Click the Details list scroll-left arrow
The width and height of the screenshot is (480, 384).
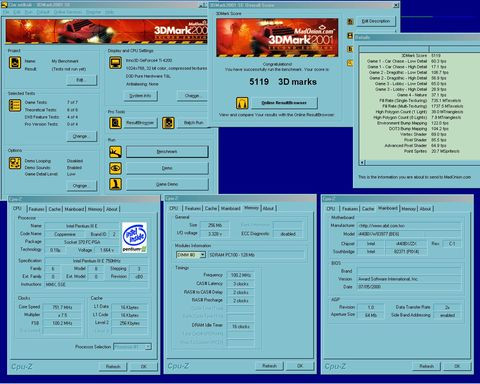tap(362, 162)
